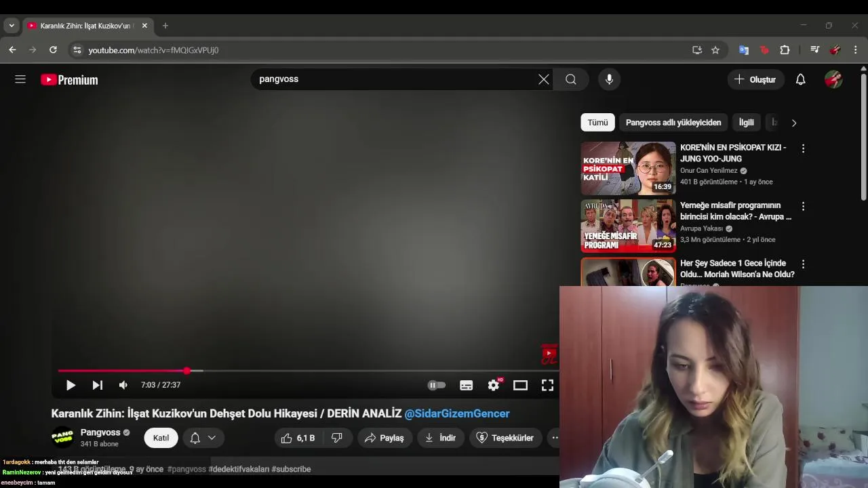Bookmark this page star

(x=715, y=49)
